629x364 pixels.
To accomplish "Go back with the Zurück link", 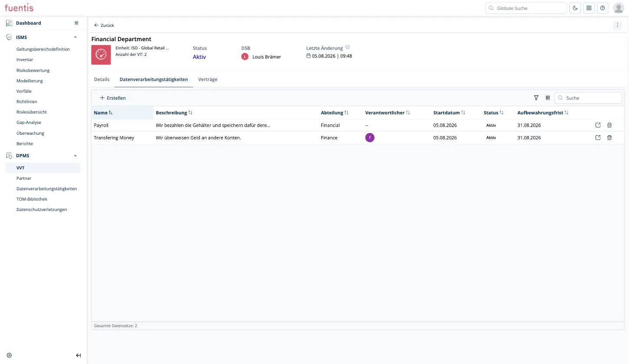I will (x=104, y=25).
